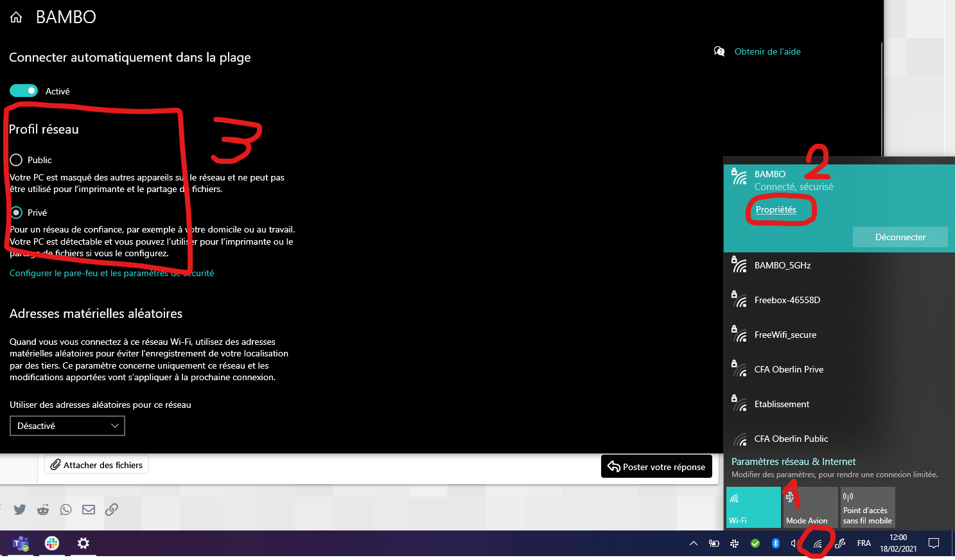The height and width of the screenshot is (560, 955).
Task: Open the firewall and security settings link
Action: pyautogui.click(x=112, y=273)
